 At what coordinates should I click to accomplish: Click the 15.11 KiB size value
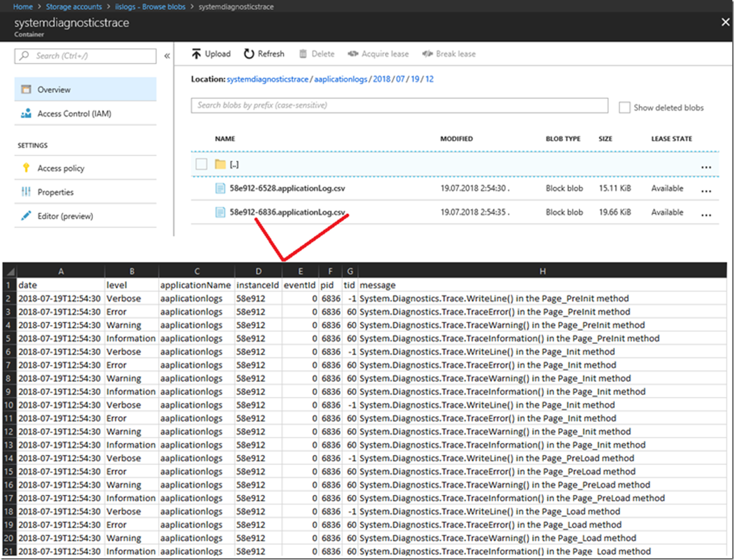(615, 188)
